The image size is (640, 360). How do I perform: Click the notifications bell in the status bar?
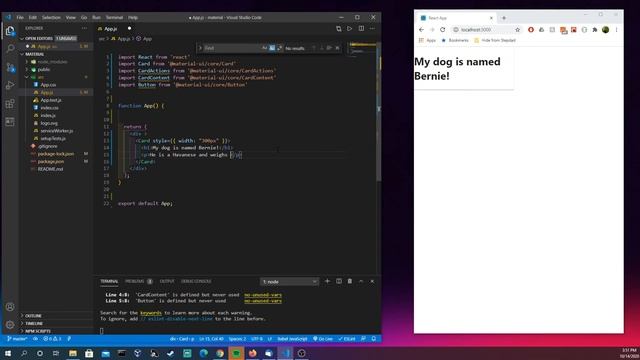[x=373, y=339]
